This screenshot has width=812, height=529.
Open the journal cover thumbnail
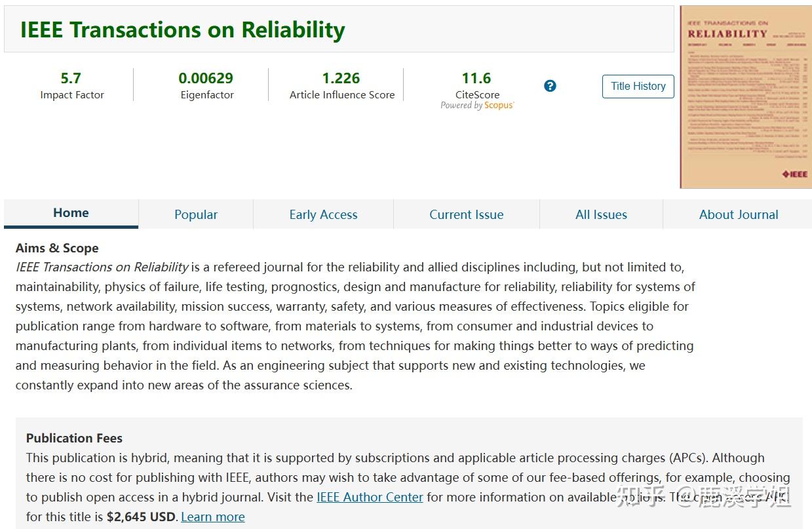[746, 97]
